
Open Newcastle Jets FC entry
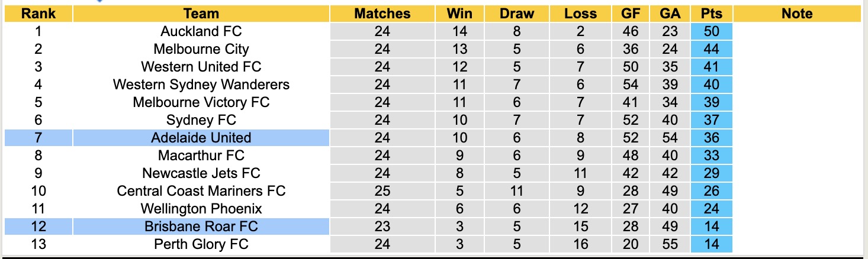[x=201, y=173]
